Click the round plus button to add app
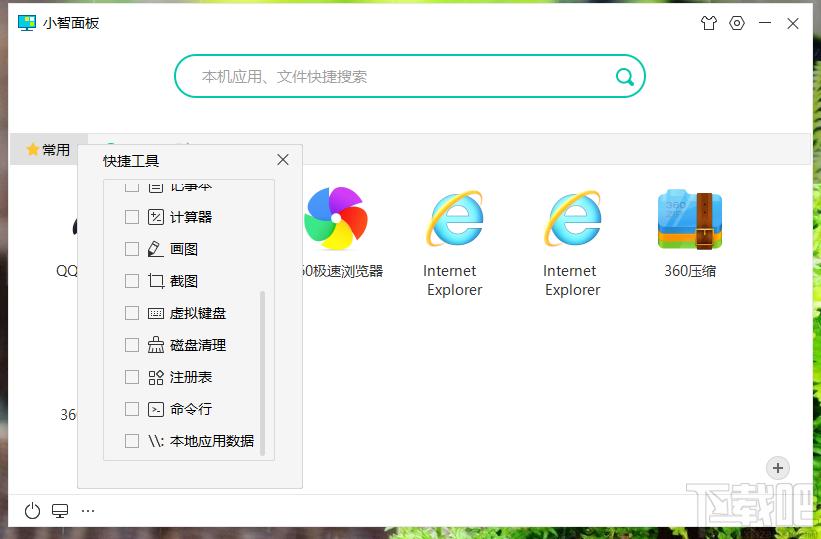This screenshot has width=821, height=539. tap(778, 468)
